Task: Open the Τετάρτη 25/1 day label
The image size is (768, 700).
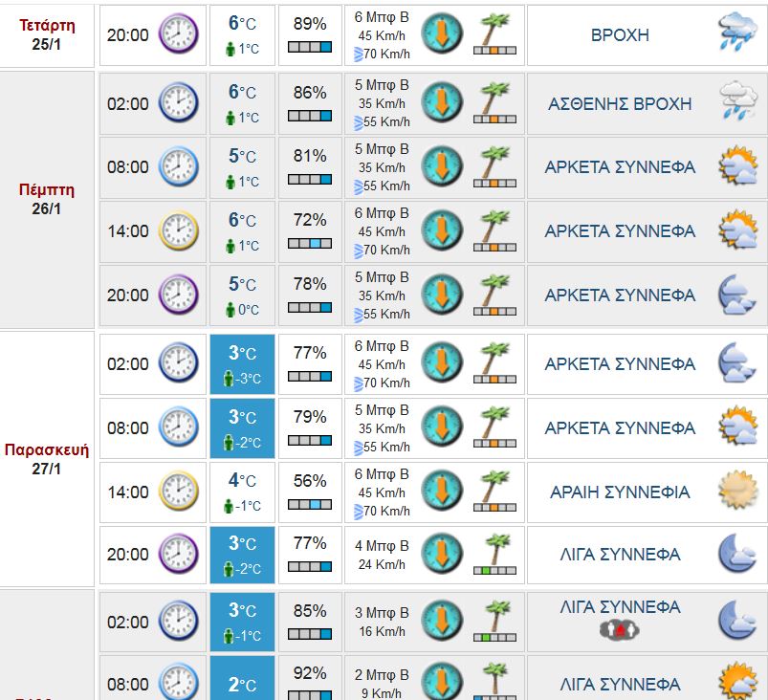Action: [47, 33]
